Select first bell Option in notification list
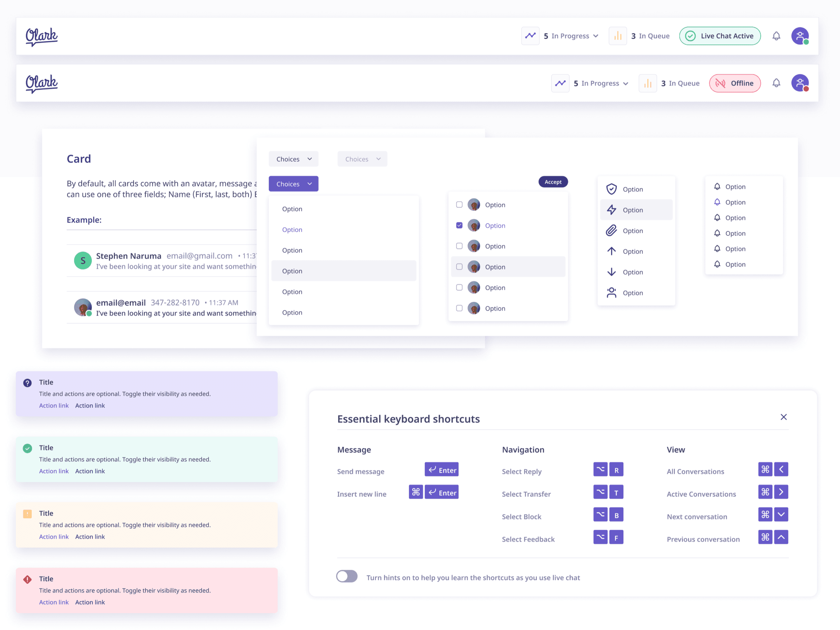 pyautogui.click(x=744, y=187)
